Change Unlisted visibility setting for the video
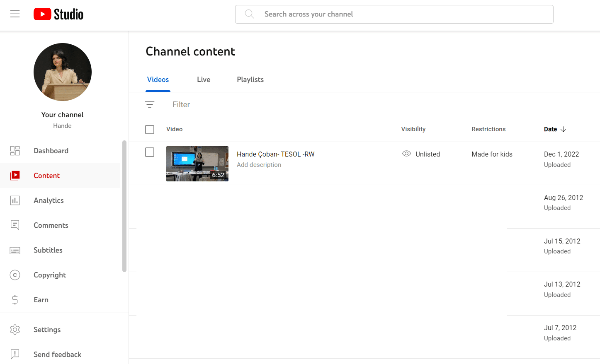The width and height of the screenshot is (600, 364). (428, 154)
